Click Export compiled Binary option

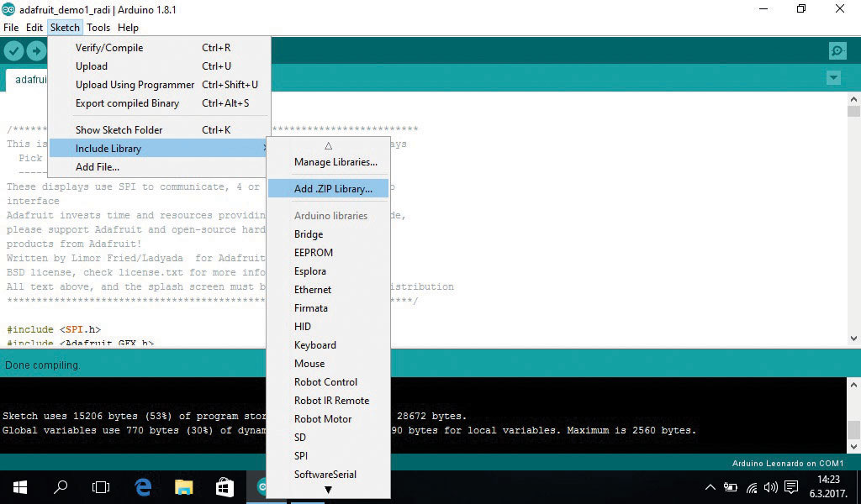pos(127,103)
